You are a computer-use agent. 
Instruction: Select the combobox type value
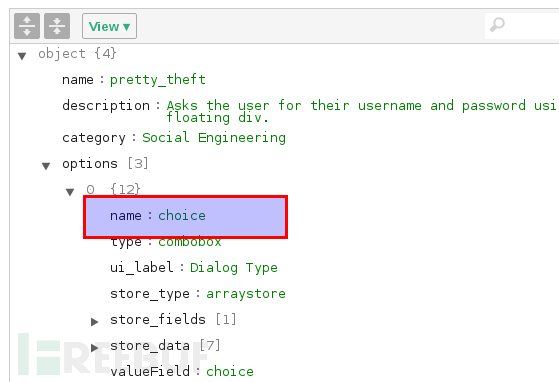[190, 242]
